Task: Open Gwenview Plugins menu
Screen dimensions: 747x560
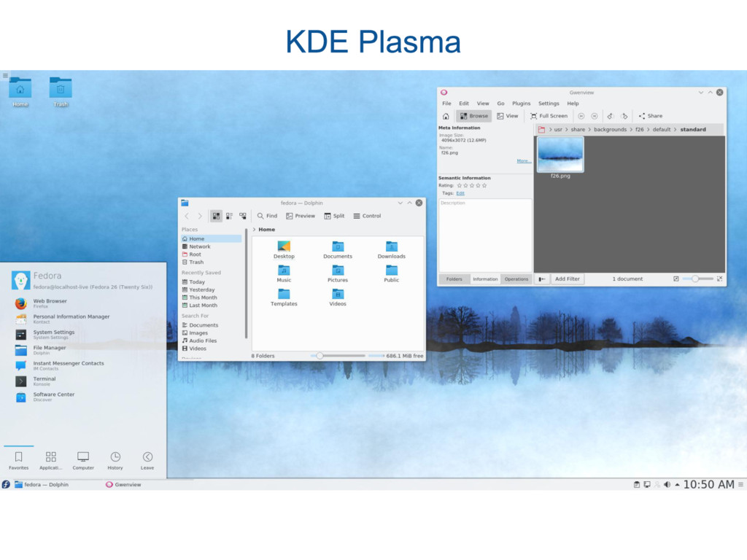Action: [x=521, y=104]
